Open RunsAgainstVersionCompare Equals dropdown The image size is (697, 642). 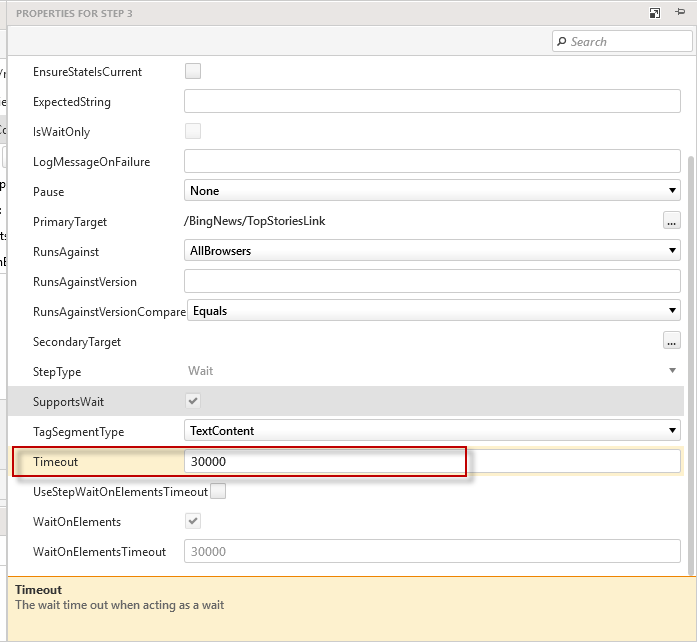tap(432, 311)
